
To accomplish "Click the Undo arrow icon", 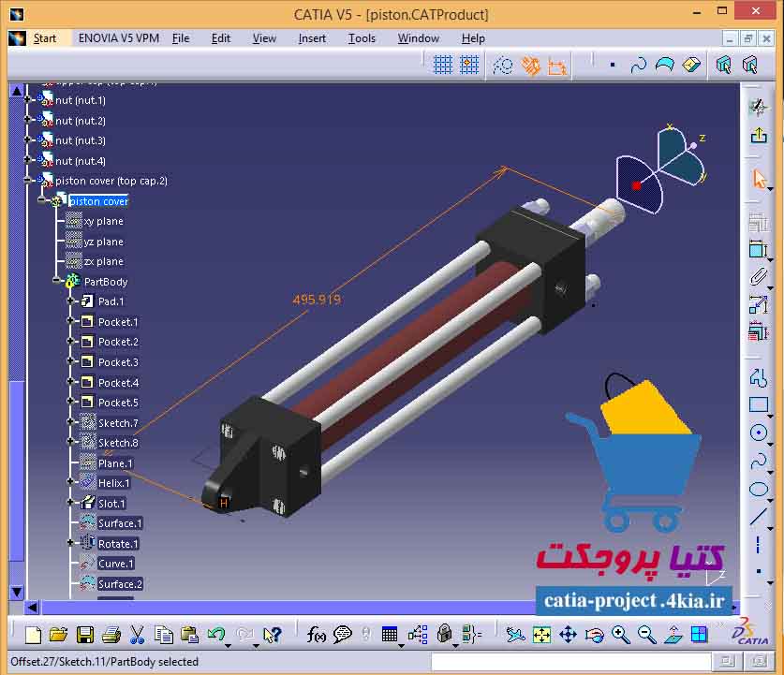I will (216, 635).
